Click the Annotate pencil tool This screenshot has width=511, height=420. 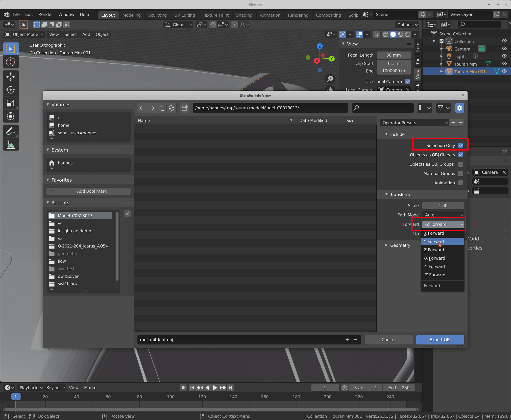(x=11, y=131)
